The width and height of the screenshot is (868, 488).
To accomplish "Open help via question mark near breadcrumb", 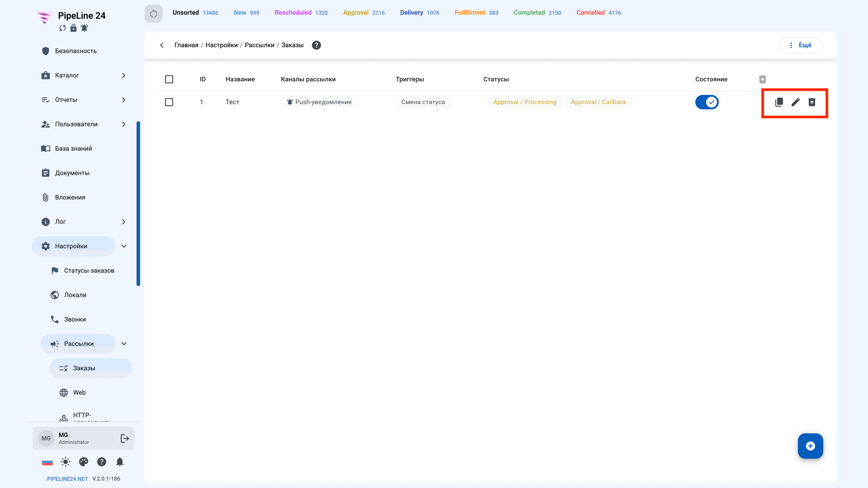I will [x=316, y=45].
